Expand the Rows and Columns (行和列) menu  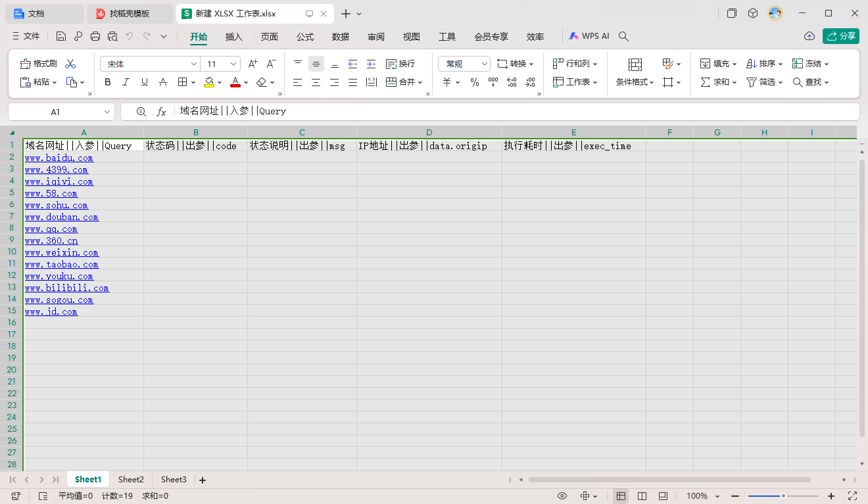click(575, 64)
